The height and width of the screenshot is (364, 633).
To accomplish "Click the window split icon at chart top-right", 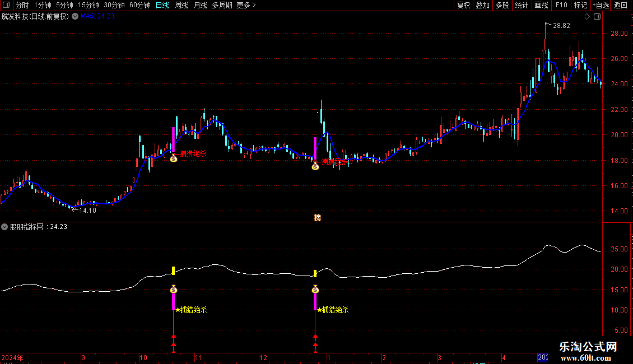I will click(x=597, y=17).
